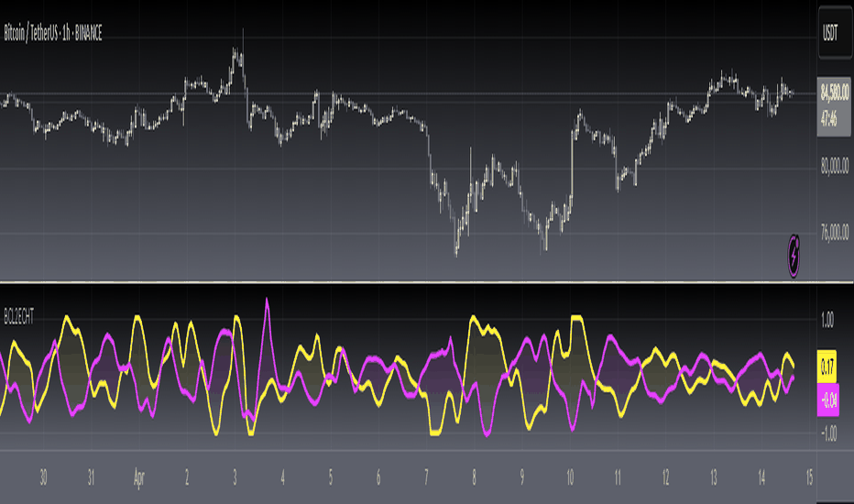This screenshot has width=854, height=504.
Task: Click the purple lightning bolt icon
Action: click(x=794, y=256)
